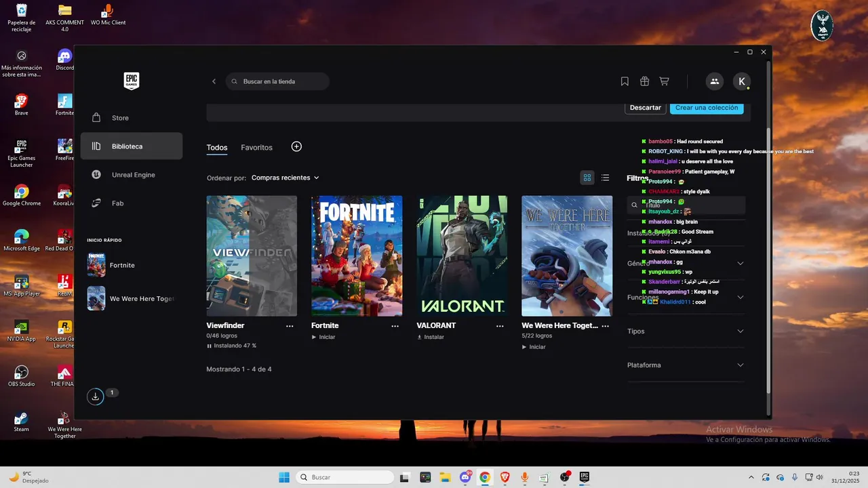Open the wishlist bookmark icon
This screenshot has height=488, width=868.
coord(625,81)
